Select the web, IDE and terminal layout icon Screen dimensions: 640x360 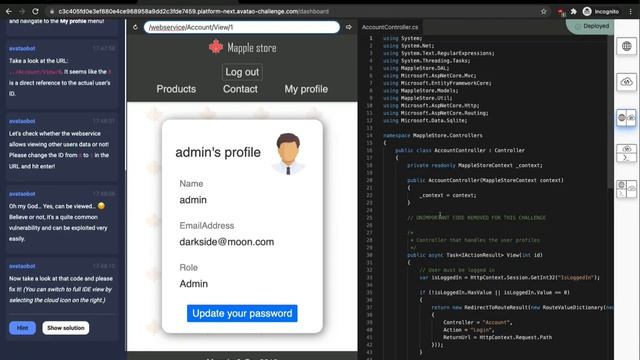coord(627,189)
